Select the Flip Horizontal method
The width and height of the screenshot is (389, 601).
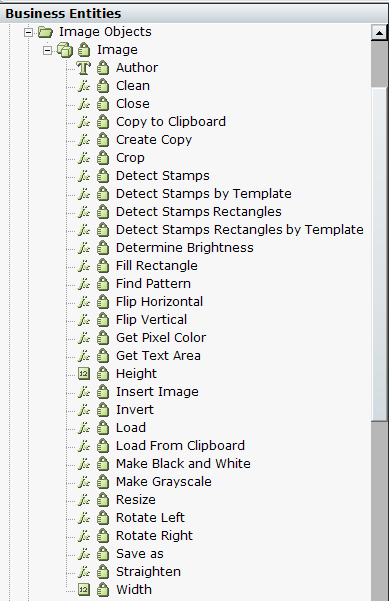tap(159, 302)
